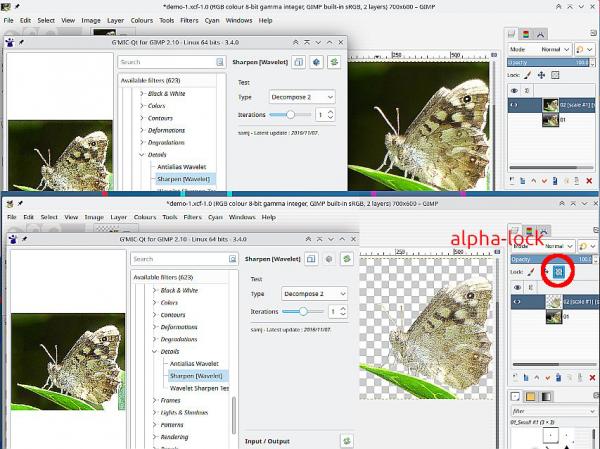Click the preview toggle icon beside Sharpen [Wavelet] in upper G'MIC dialog

[x=298, y=62]
